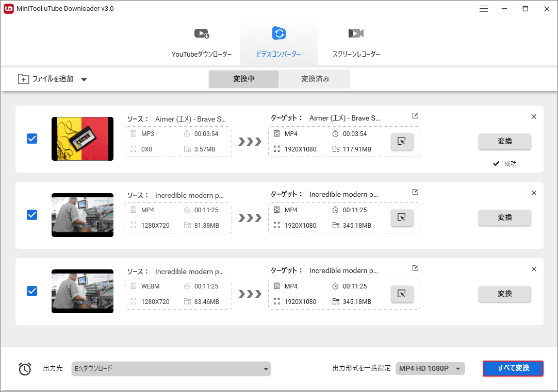This screenshot has width=558, height=392.
Task: Select the 変換済み tab
Action: click(315, 79)
